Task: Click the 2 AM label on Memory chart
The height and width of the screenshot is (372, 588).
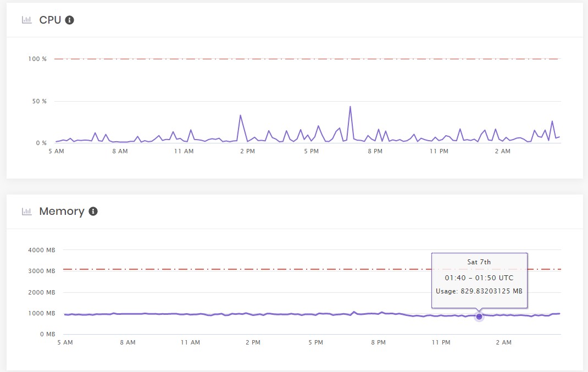Action: (x=503, y=342)
